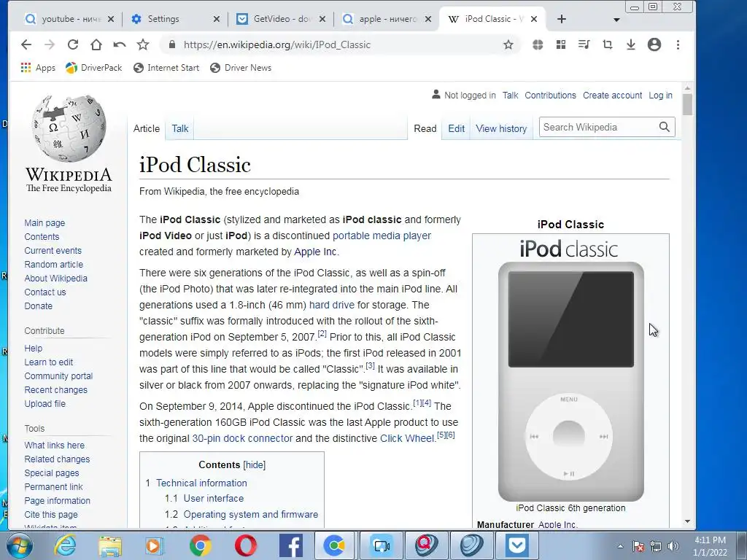Close the GetVideo tab
This screenshot has width=747, height=560.
click(x=322, y=19)
